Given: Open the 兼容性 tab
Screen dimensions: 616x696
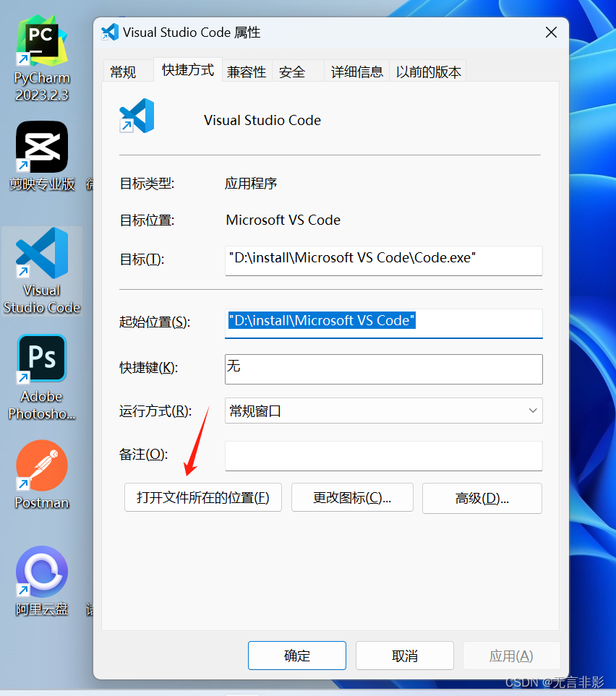Looking at the screenshot, I should tap(247, 72).
